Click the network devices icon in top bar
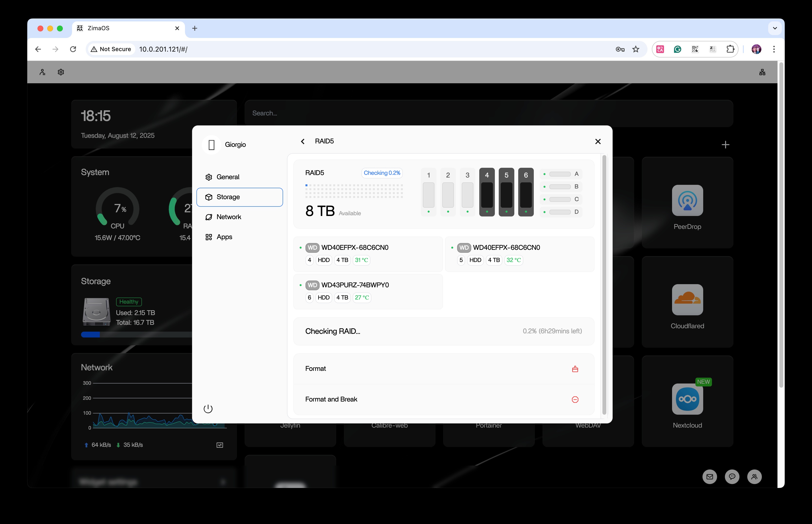812x524 pixels. tap(762, 72)
